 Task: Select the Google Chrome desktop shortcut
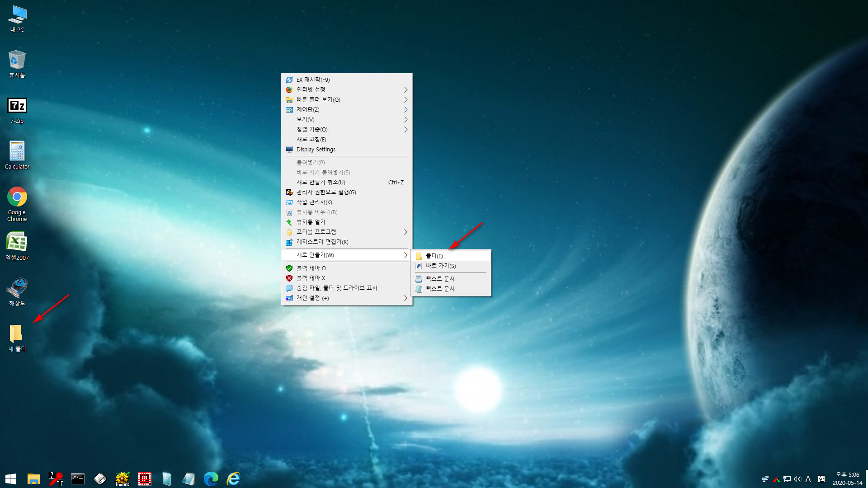[x=17, y=204]
